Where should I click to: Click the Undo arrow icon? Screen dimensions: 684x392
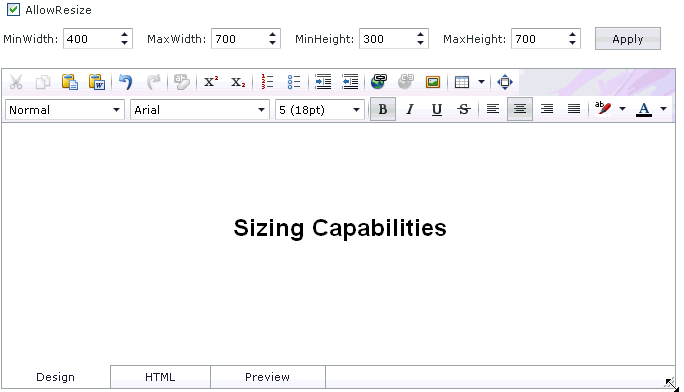click(126, 82)
